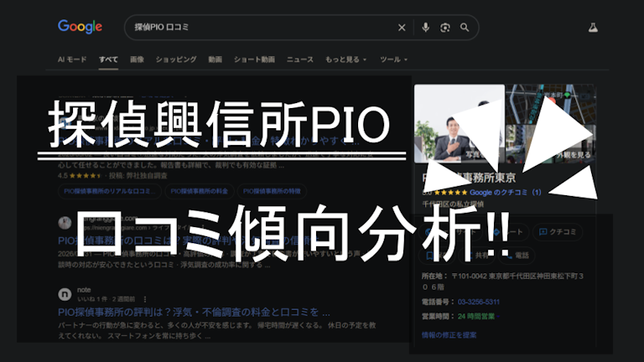Open the ショッピング tab
Screen dimensions: 644x362
click(x=176, y=59)
